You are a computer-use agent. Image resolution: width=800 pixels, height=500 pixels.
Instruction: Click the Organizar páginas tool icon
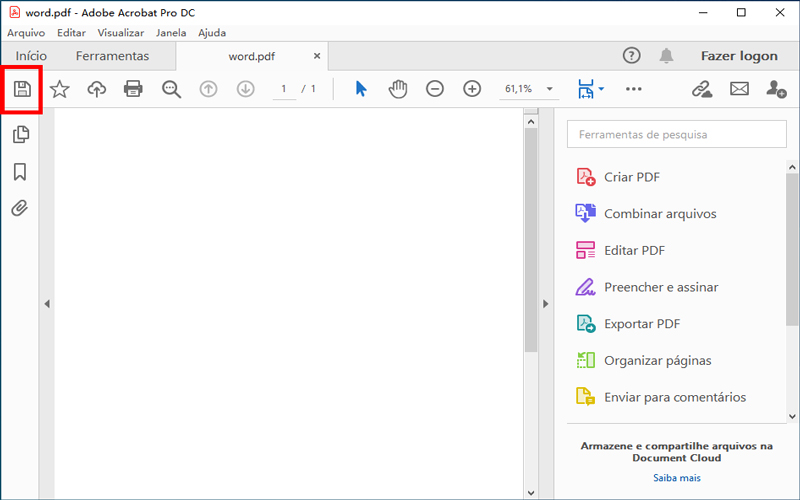pos(586,360)
